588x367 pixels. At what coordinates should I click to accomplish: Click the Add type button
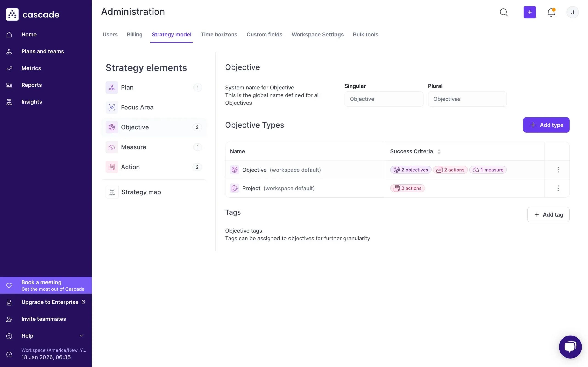(546, 125)
